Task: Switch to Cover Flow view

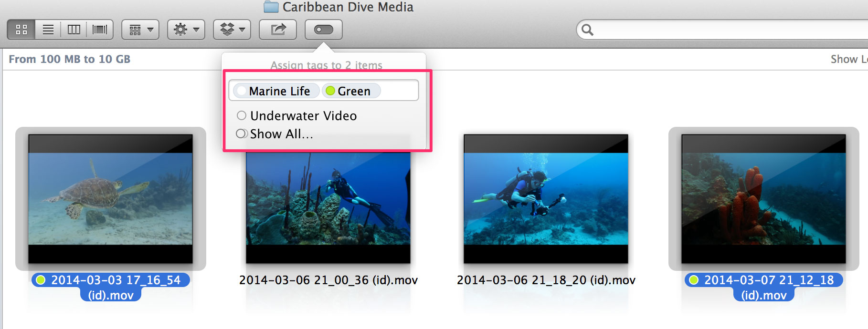Action: 100,30
